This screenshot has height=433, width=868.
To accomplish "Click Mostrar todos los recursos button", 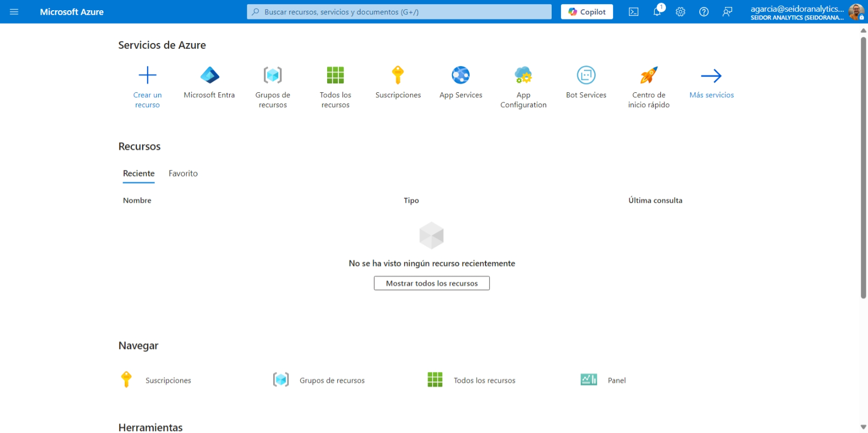I will [431, 283].
